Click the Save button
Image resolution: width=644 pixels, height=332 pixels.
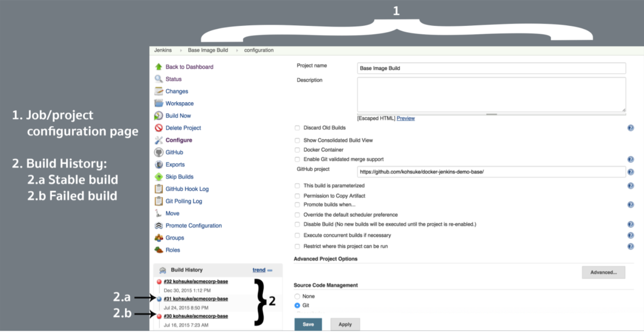(x=308, y=324)
